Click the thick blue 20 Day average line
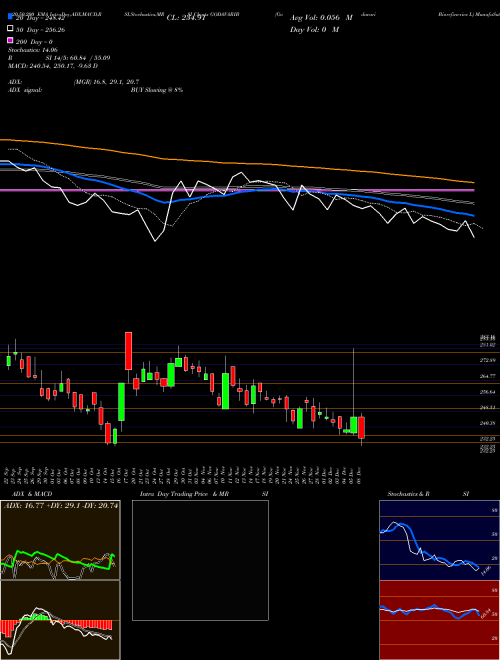The width and height of the screenshot is (500, 660). pyautogui.click(x=236, y=192)
